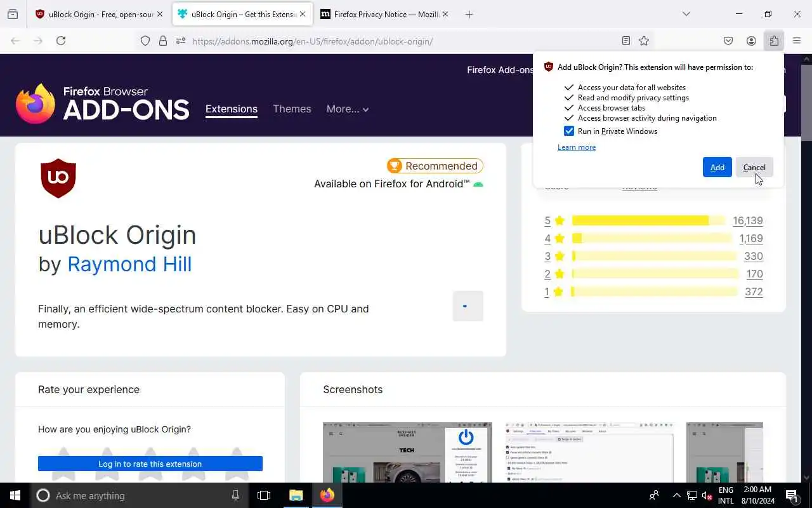The image size is (812, 508).
Task: Close the uBlock Origin Free open-source tab
Action: [160, 14]
